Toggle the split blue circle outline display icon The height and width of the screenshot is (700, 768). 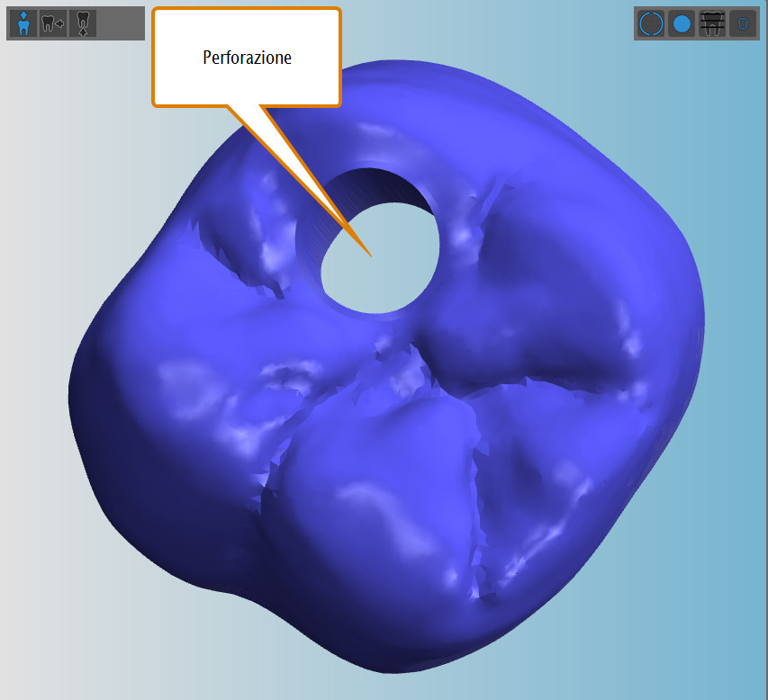(652, 23)
